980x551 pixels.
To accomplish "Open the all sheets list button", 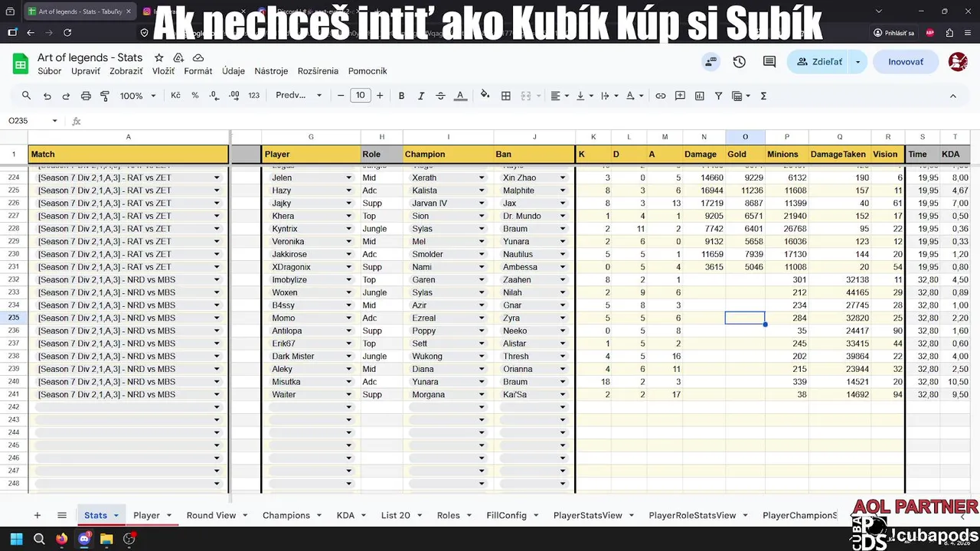I will [x=62, y=515].
